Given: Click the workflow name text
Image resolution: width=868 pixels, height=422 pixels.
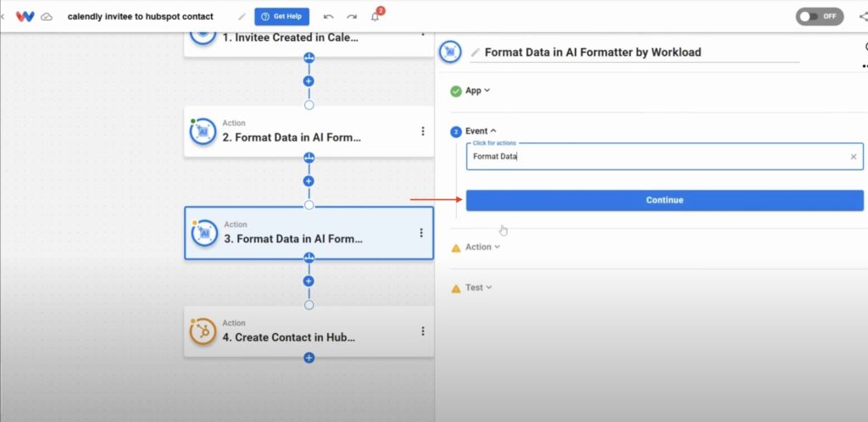Looking at the screenshot, I should pos(140,17).
